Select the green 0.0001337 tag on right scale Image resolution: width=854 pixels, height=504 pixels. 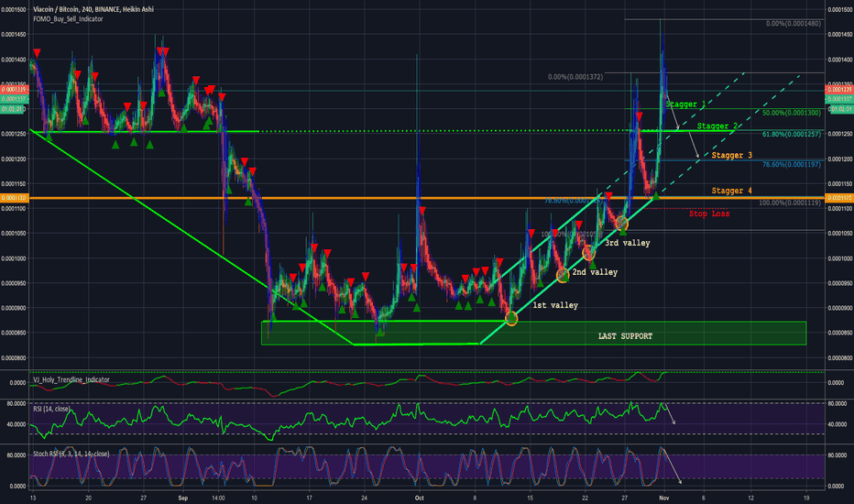click(839, 99)
